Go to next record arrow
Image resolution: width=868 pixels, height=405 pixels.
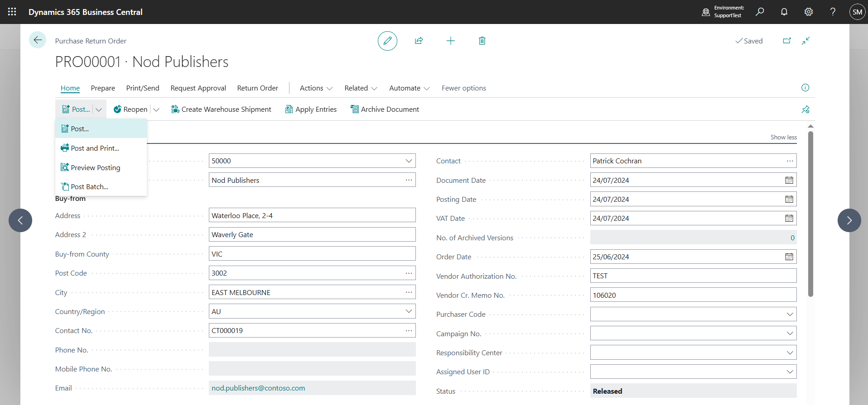click(x=849, y=220)
